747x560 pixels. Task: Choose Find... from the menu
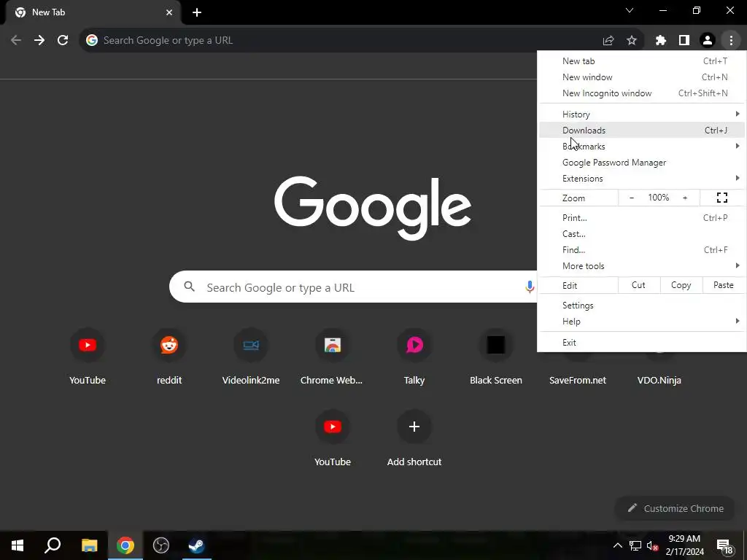coord(642,250)
